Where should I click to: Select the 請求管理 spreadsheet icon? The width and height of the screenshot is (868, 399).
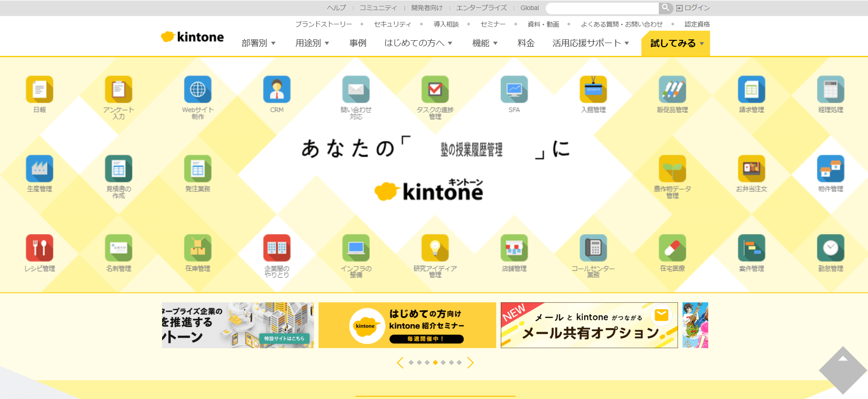tap(752, 89)
